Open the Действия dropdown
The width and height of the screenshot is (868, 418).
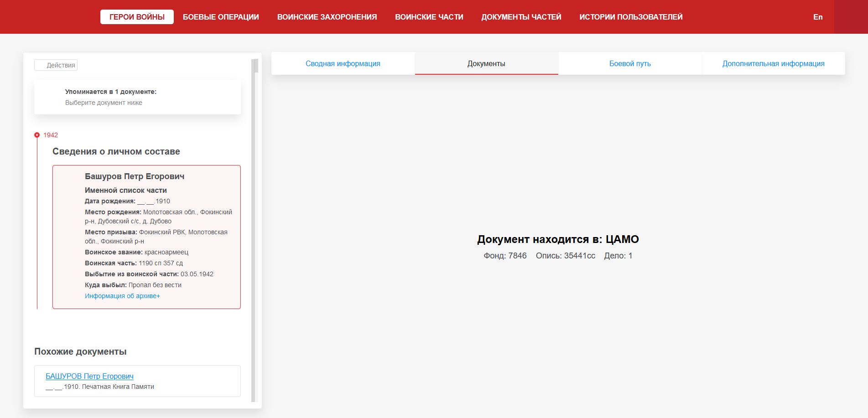point(56,65)
